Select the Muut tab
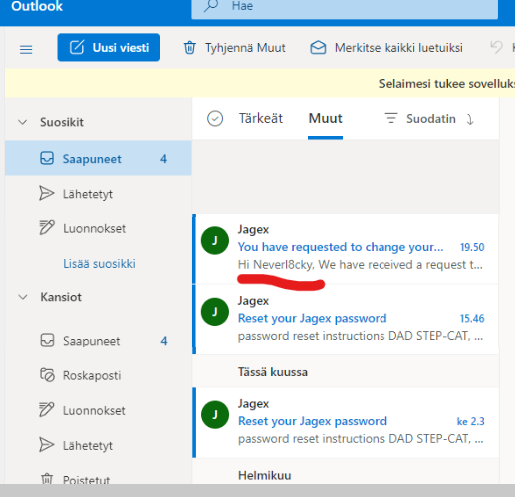515x497 pixels. coord(325,119)
